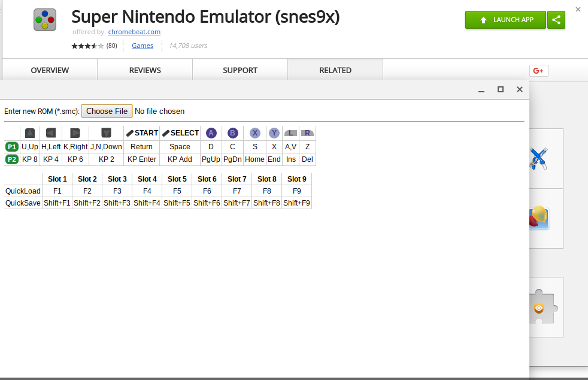
Task: Click Choose File to load a ROM
Action: point(107,111)
